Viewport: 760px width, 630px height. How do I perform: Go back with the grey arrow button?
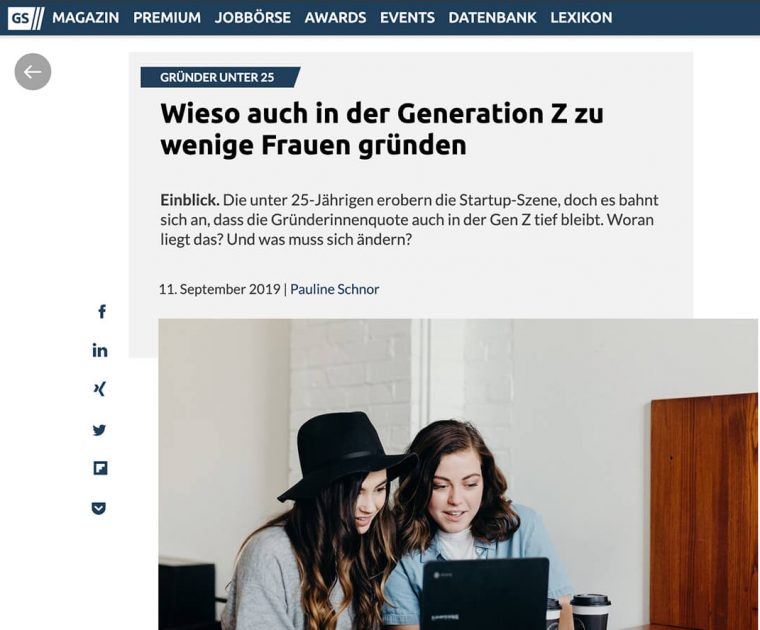click(x=33, y=72)
